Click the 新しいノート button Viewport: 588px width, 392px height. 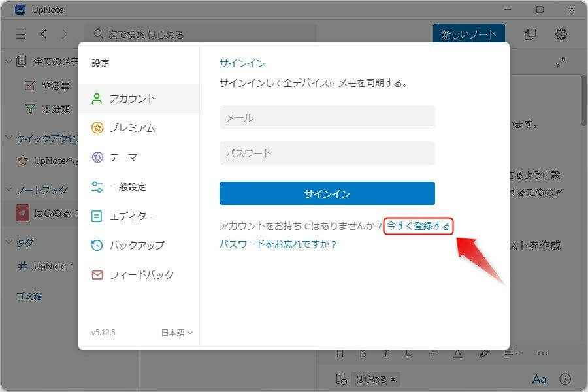coord(468,34)
